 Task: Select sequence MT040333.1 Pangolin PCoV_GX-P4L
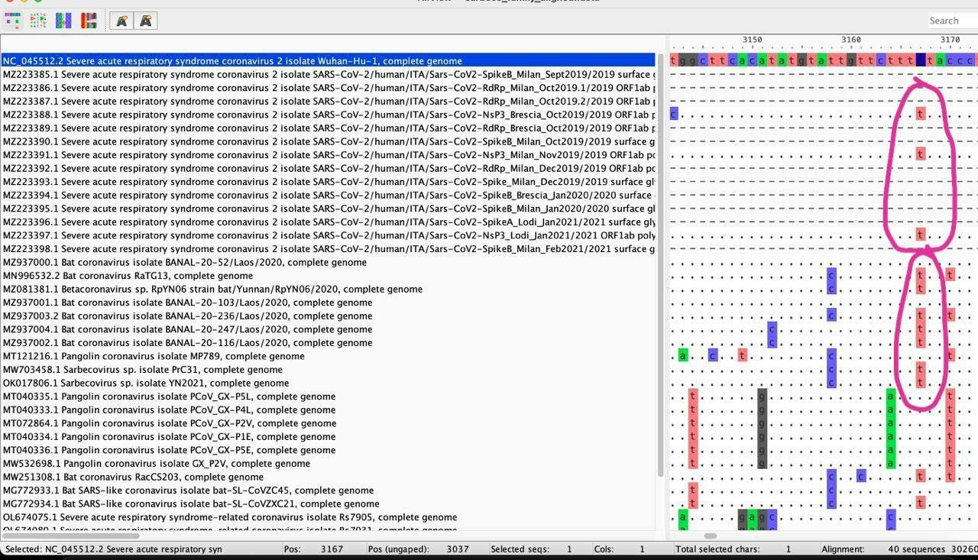328,409
